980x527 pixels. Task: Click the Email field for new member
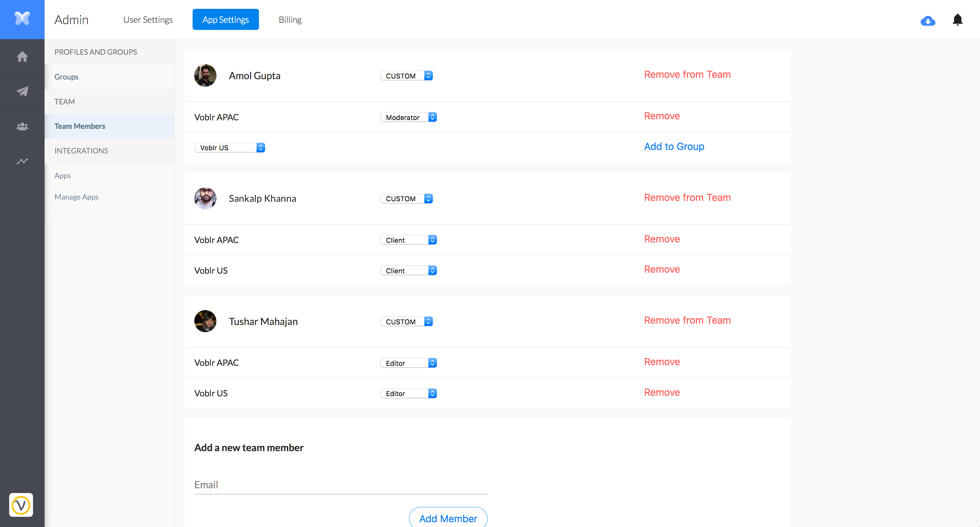(341, 485)
